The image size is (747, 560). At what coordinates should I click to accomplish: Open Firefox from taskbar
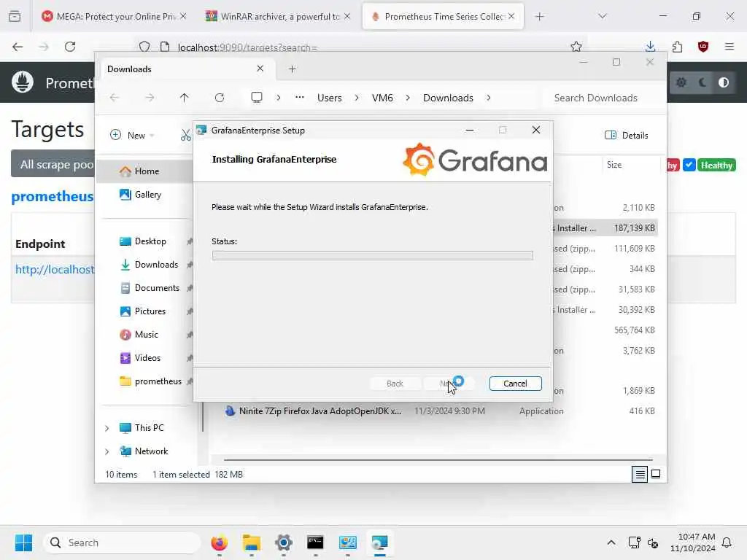[219, 542]
